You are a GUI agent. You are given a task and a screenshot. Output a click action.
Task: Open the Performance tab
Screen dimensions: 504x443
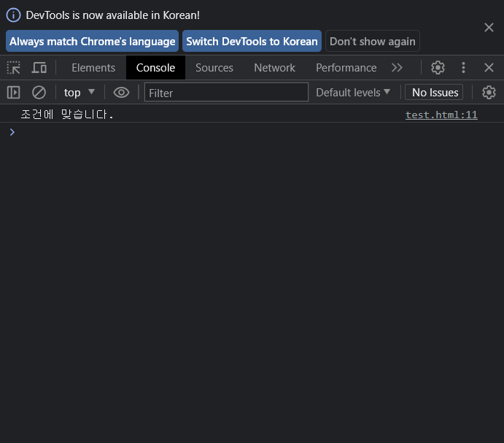click(346, 68)
